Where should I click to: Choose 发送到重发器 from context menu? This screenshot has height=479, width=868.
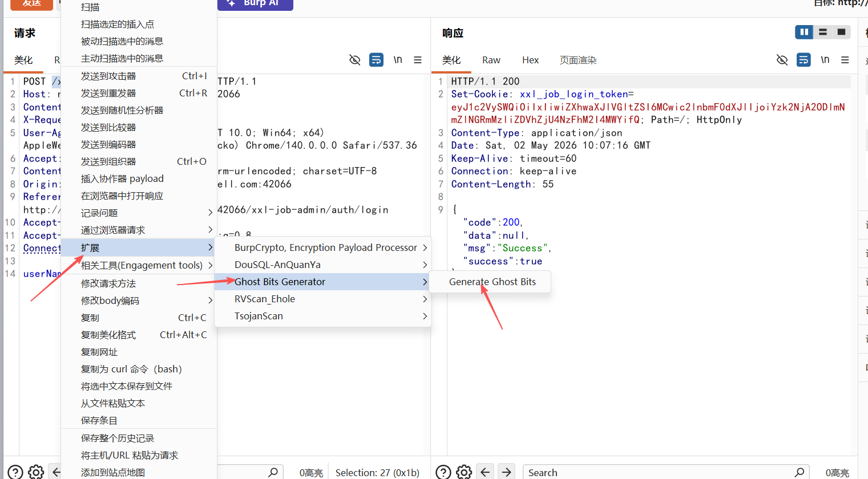tap(139, 93)
